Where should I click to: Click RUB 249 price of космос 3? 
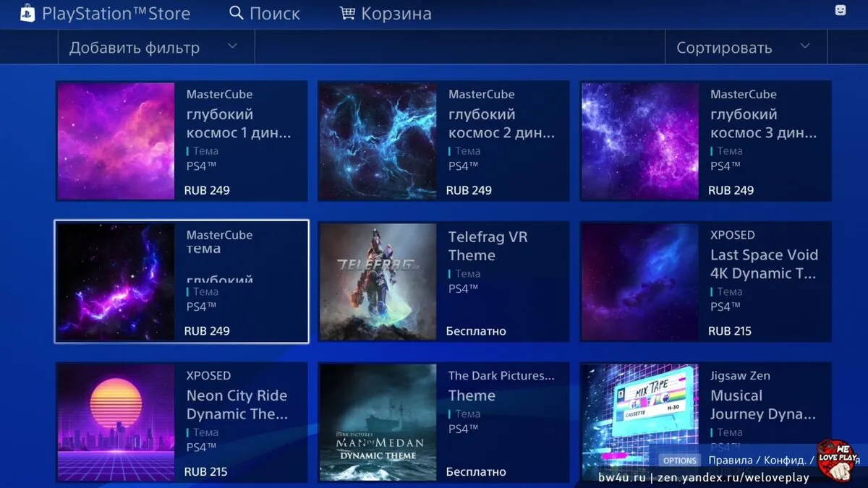click(731, 190)
